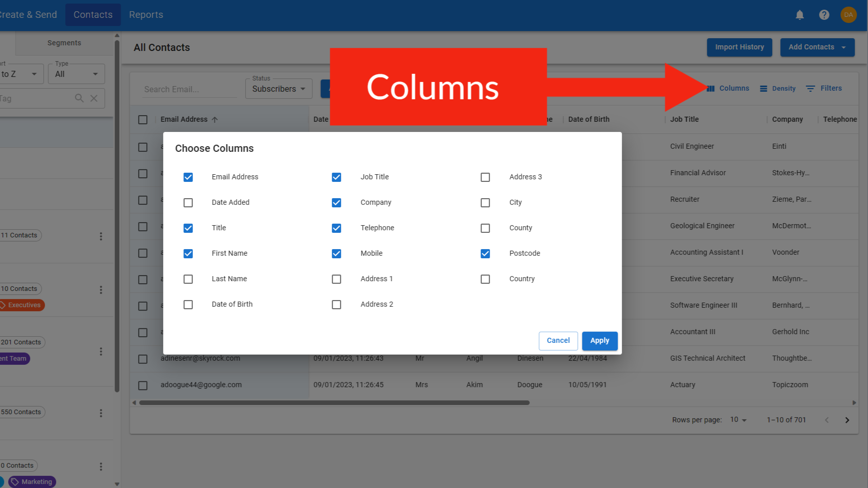Open the Columns chooser icon
Image resolution: width=868 pixels, height=488 pixels.
711,89
